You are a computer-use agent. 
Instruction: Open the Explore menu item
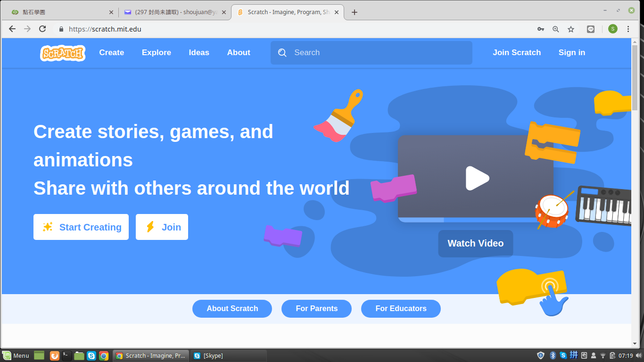[157, 53]
